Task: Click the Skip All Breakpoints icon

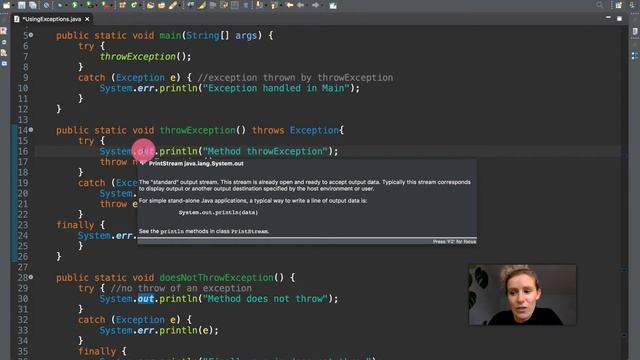Action: click(46, 5)
